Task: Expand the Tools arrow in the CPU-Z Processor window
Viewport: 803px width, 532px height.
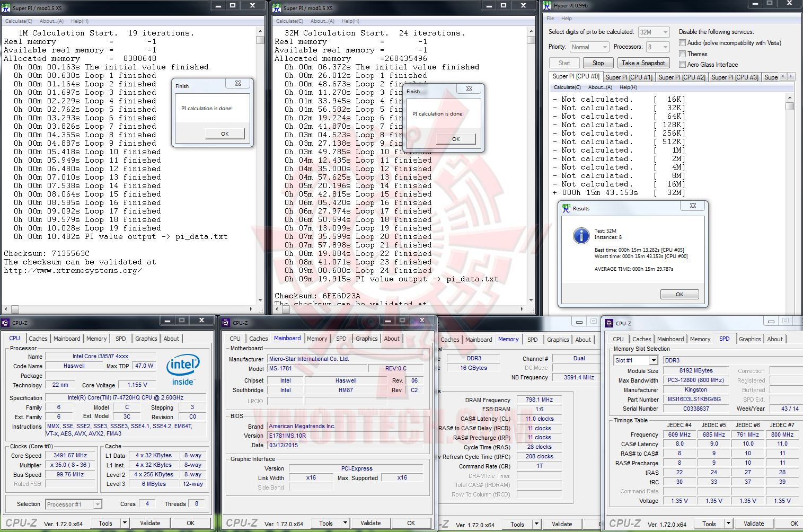Action: 125,523
